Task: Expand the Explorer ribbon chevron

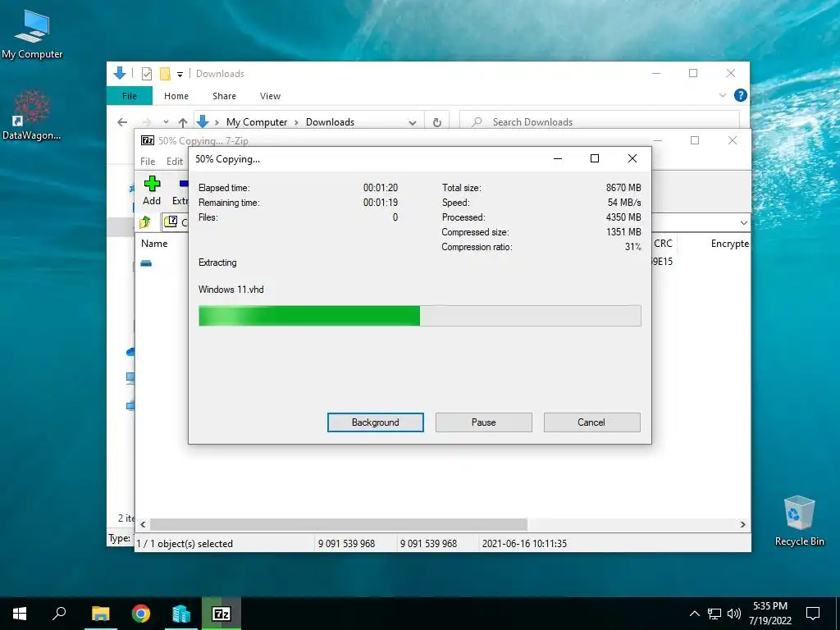Action: click(722, 95)
